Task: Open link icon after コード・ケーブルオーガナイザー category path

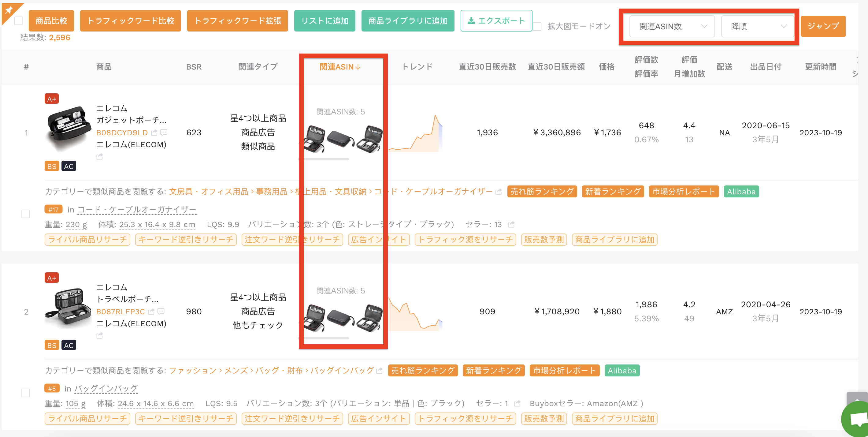Action: (x=499, y=192)
